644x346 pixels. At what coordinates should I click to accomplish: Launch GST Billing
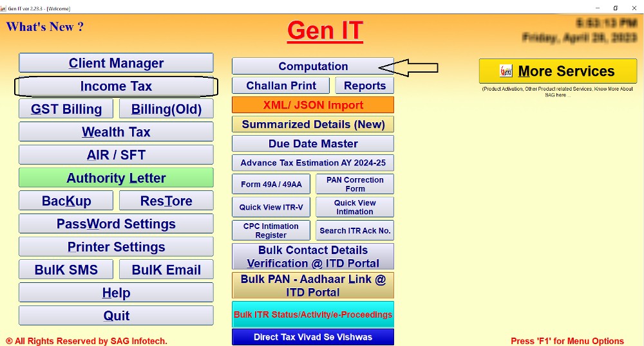[66, 109]
